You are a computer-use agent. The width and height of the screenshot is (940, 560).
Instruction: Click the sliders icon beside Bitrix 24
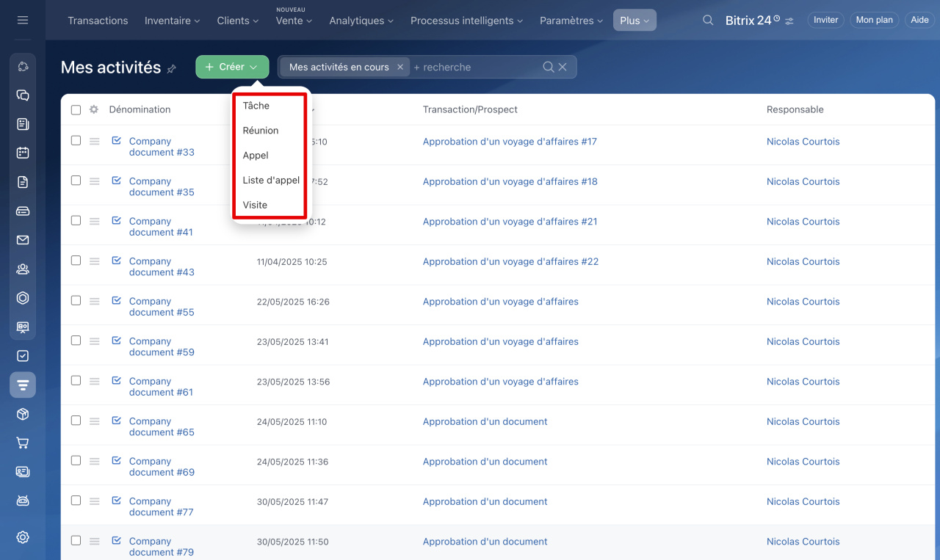pos(789,21)
